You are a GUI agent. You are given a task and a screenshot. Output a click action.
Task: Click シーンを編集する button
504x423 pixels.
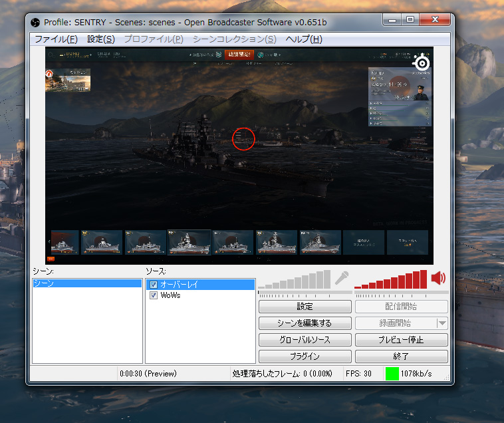click(x=305, y=323)
